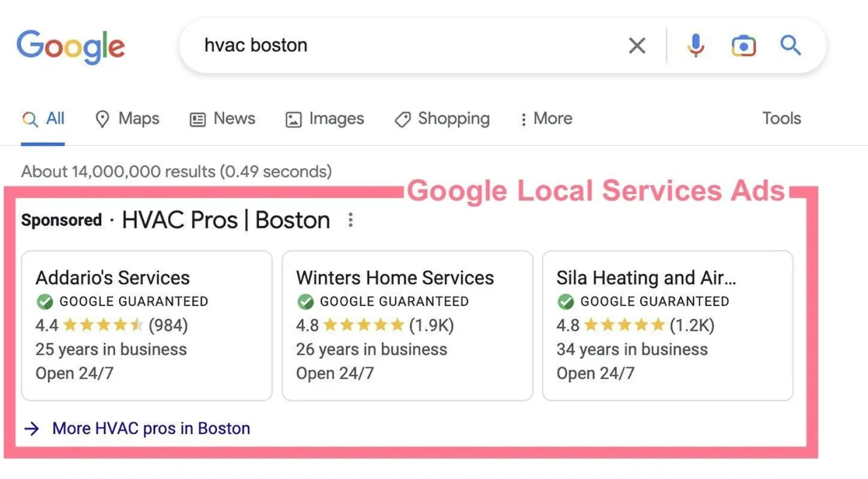The image size is (868, 479).
Task: Click 'Open 24/7' on Sila Heating card
Action: coord(595,374)
